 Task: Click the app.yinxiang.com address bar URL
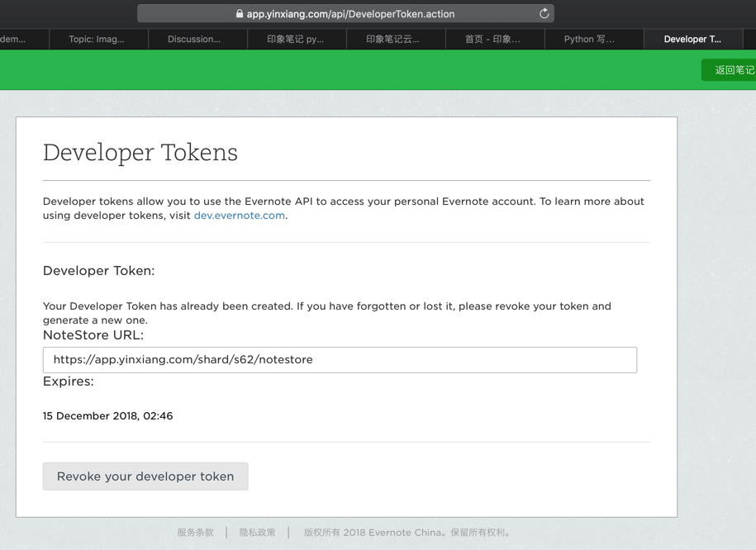click(350, 14)
